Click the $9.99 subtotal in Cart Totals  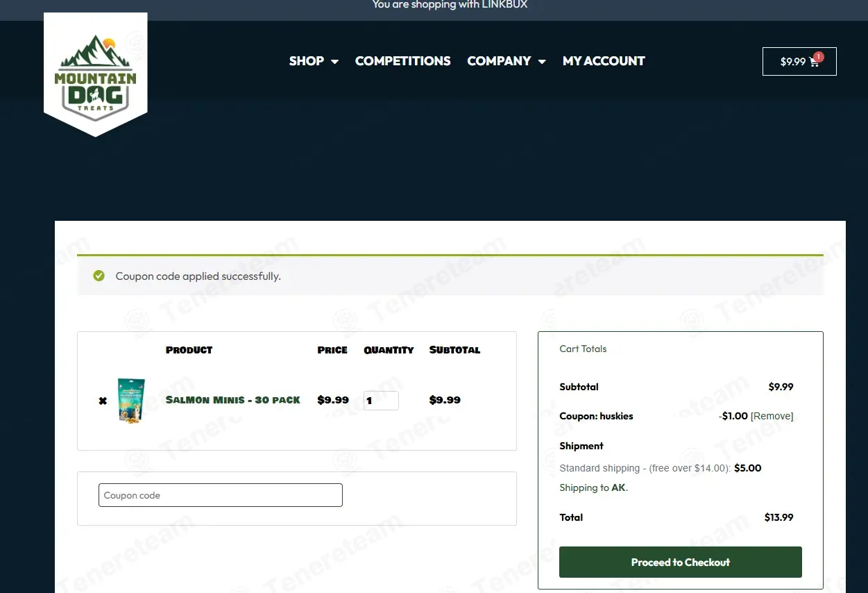pos(781,387)
